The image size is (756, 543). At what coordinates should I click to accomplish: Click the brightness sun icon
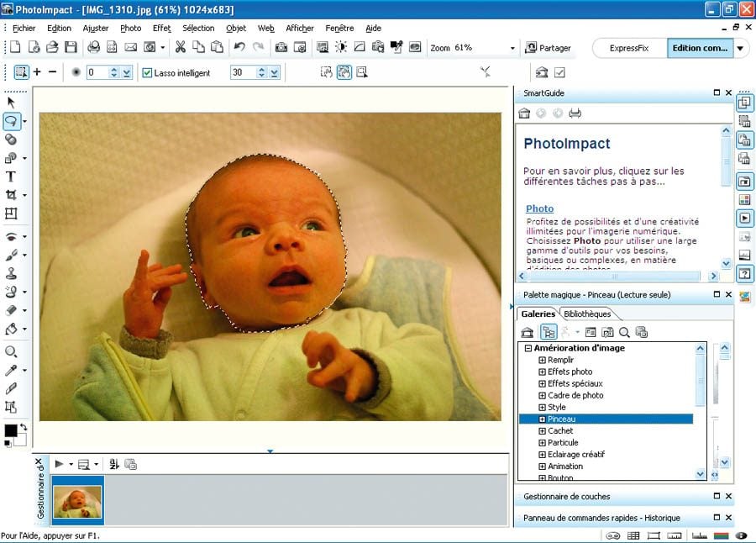click(x=341, y=47)
